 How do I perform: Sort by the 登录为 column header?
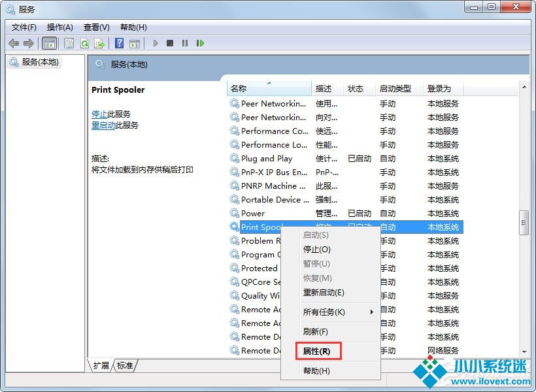[443, 88]
